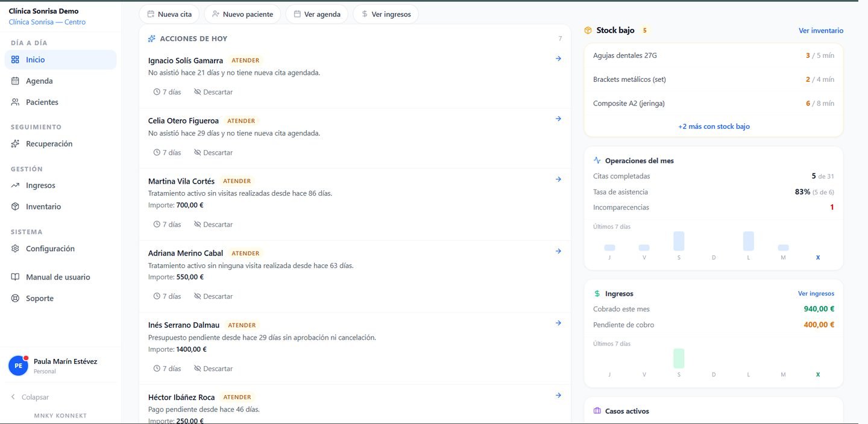The image size is (868, 424).
Task: Click the Nuevo paciente button
Action: 242,14
